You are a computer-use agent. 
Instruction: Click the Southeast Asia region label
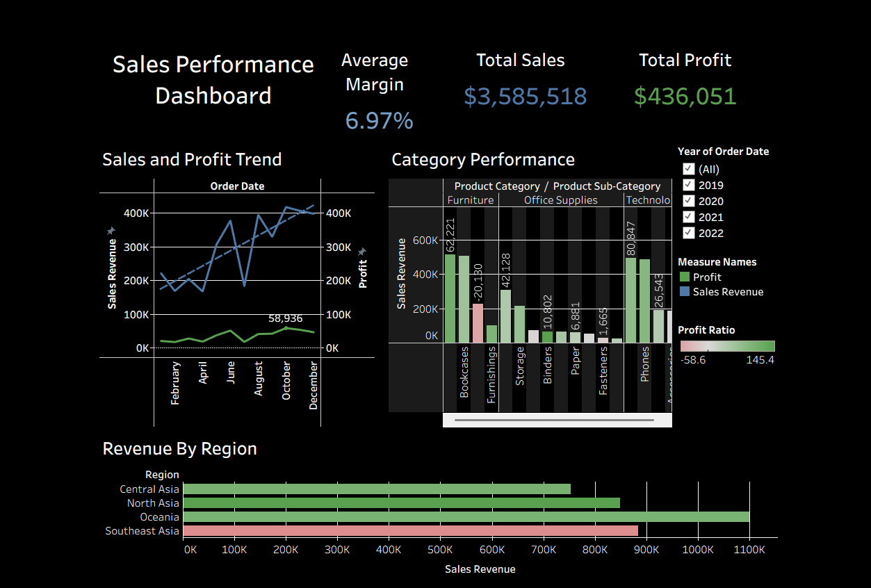point(143,531)
